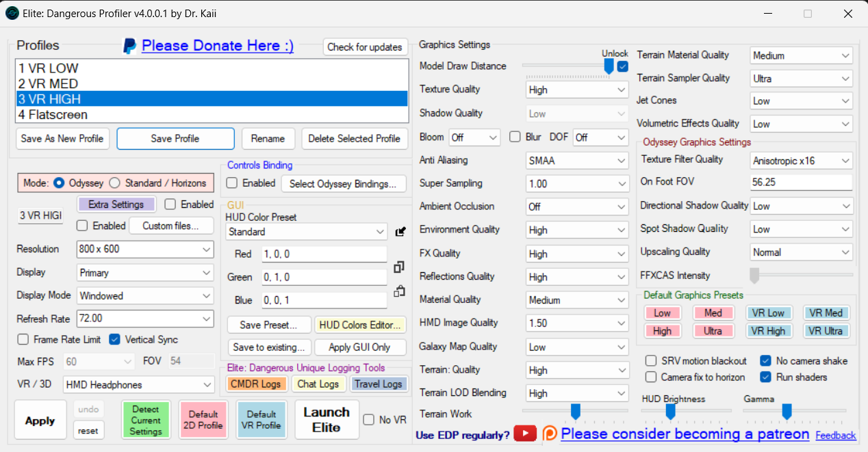Select the Standard / Horizons radio button
The width and height of the screenshot is (868, 452).
[x=115, y=183]
